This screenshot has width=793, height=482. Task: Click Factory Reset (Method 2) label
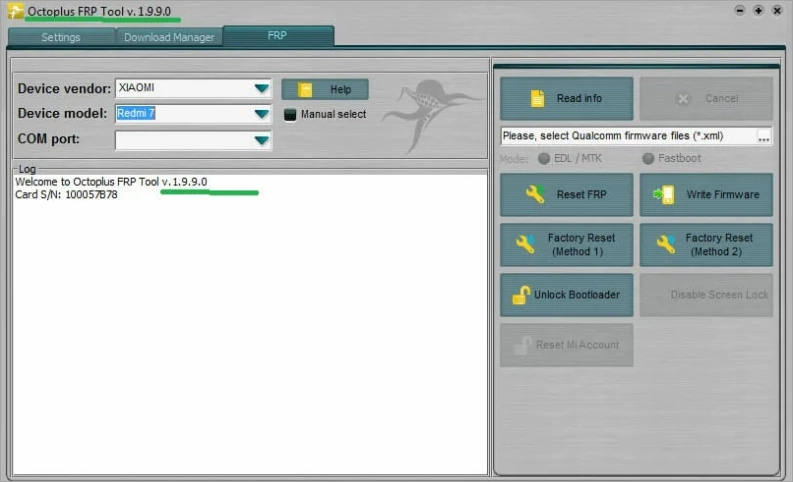coord(719,245)
